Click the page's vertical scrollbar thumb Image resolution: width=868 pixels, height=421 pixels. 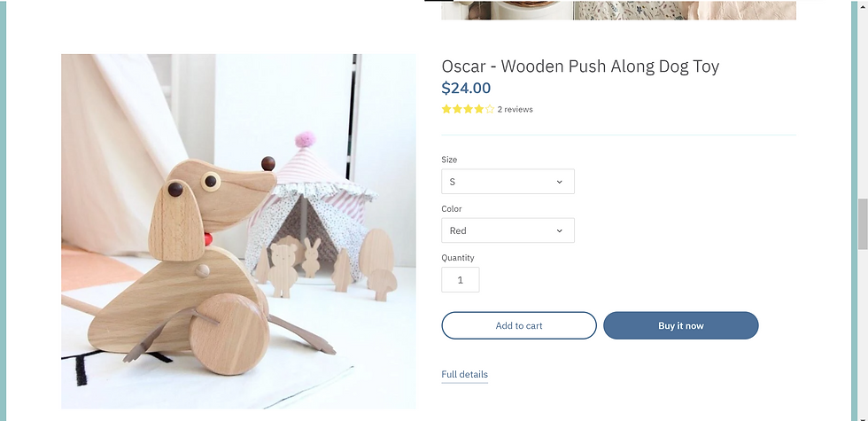coord(863,223)
